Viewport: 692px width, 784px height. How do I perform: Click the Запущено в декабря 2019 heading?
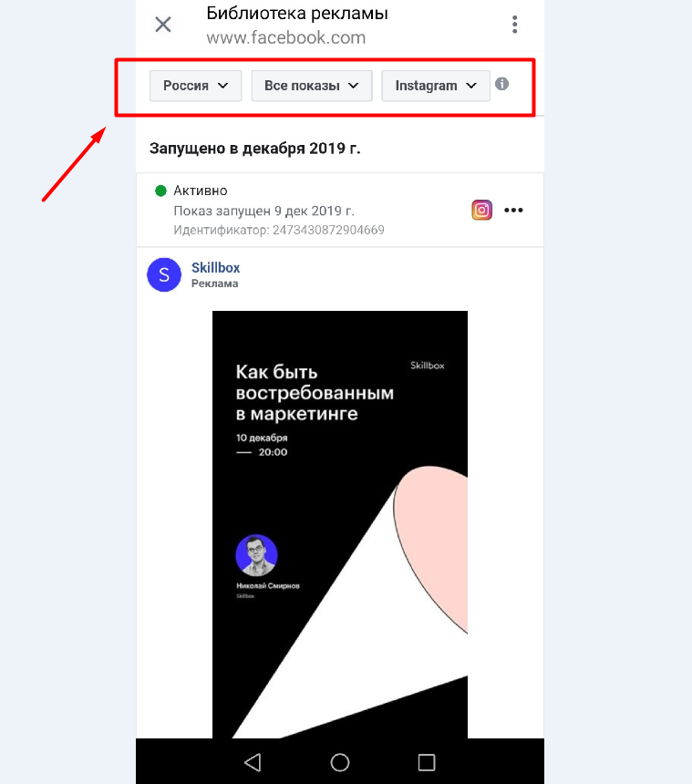(255, 149)
